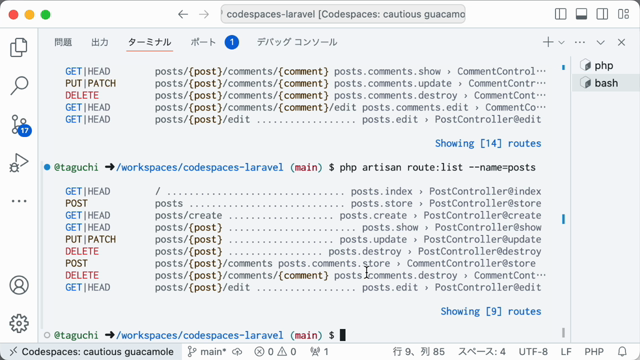Open the Explorer view in activity bar
This screenshot has height=360, width=640.
pos(19,47)
